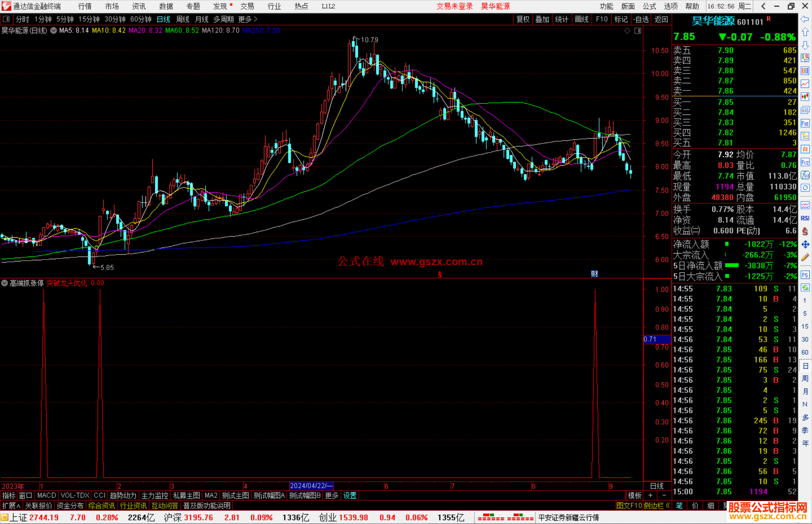This screenshot has width=812, height=524.
Task: Open the F10 company info sidebar icon
Action: tap(805, 123)
